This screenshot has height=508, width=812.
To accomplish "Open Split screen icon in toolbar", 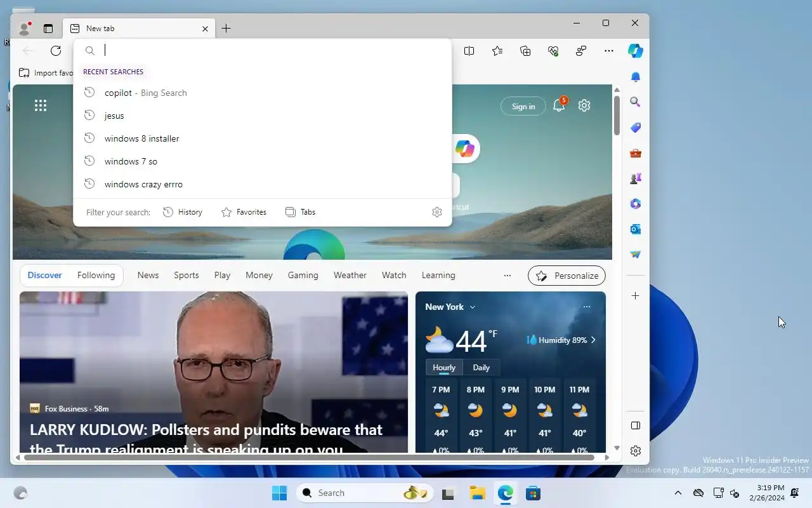I will [469, 51].
